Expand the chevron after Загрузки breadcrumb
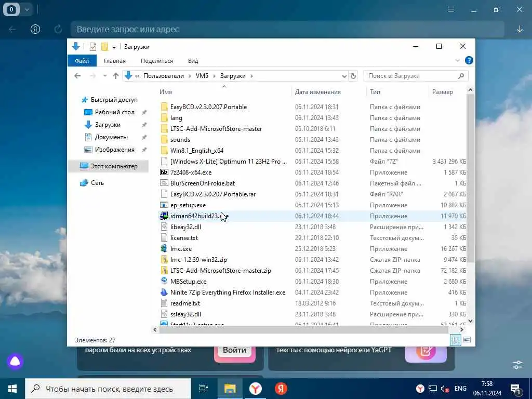Screen dimensions: 532x399 (x=252, y=76)
